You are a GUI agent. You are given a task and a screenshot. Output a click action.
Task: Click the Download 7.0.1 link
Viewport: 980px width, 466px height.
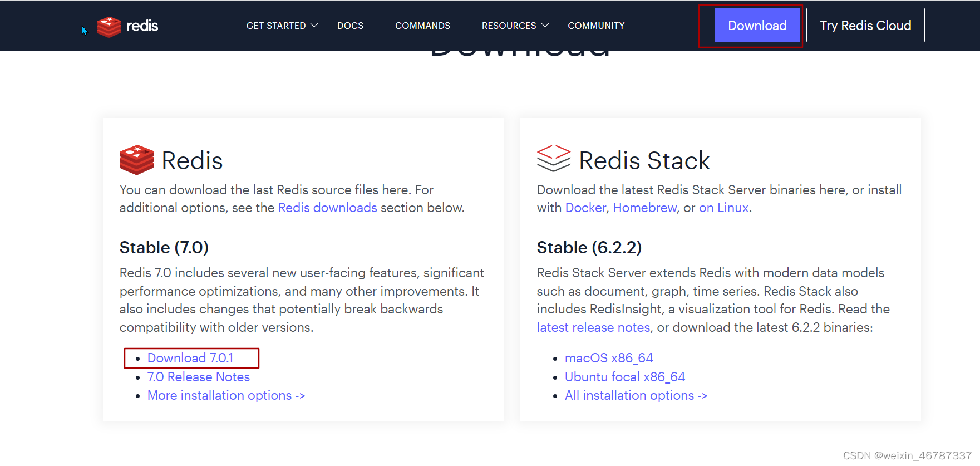coord(190,358)
